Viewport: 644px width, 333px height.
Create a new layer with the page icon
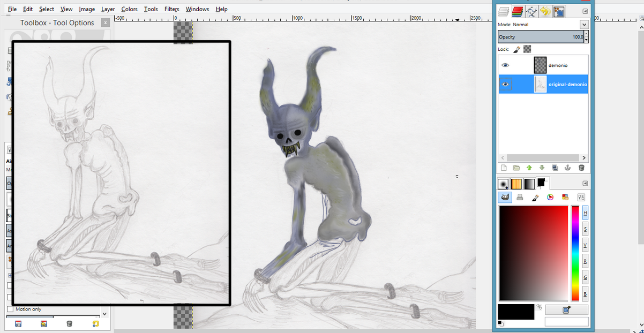pos(504,168)
